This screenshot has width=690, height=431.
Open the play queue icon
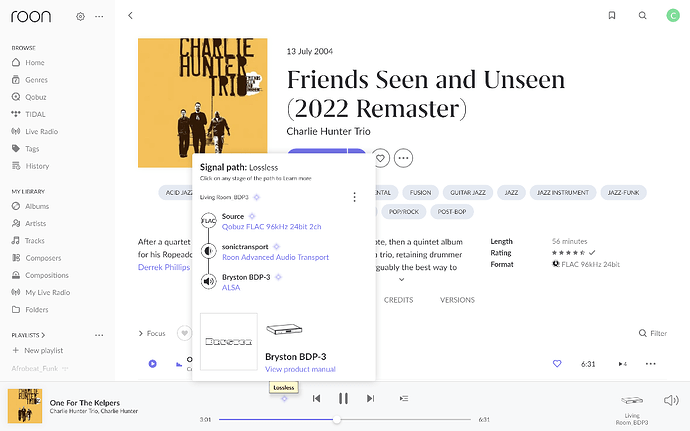tap(404, 398)
